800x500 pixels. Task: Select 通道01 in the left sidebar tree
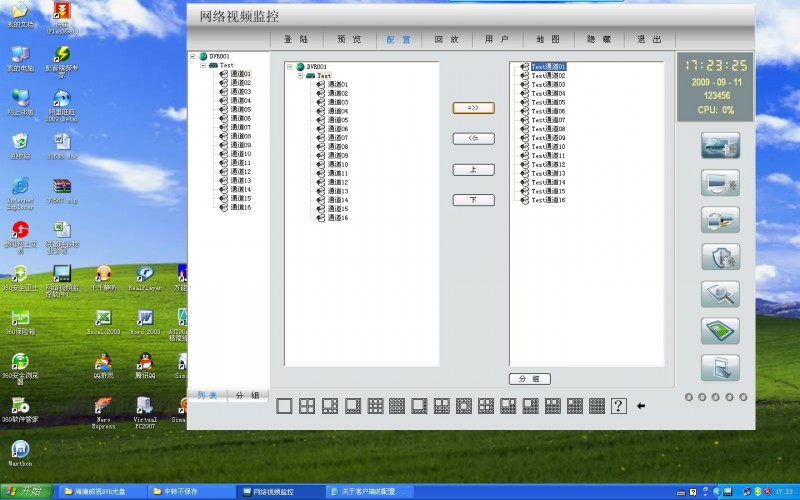[x=241, y=74]
